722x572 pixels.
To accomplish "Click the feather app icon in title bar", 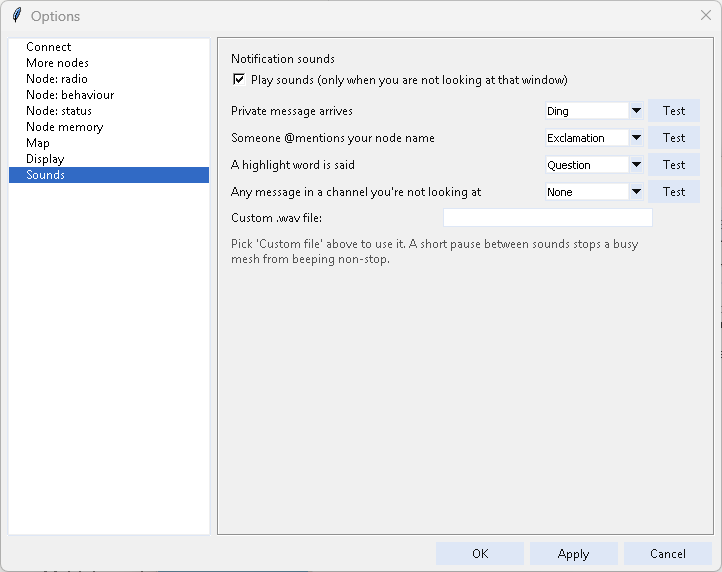I will coord(17,15).
